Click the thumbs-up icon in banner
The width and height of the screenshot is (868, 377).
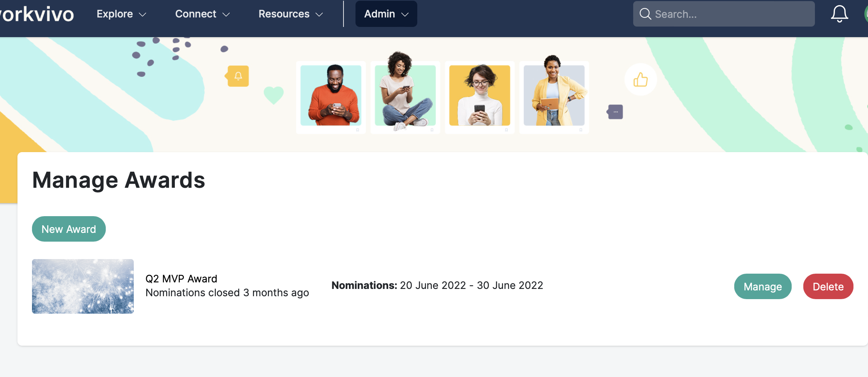640,80
